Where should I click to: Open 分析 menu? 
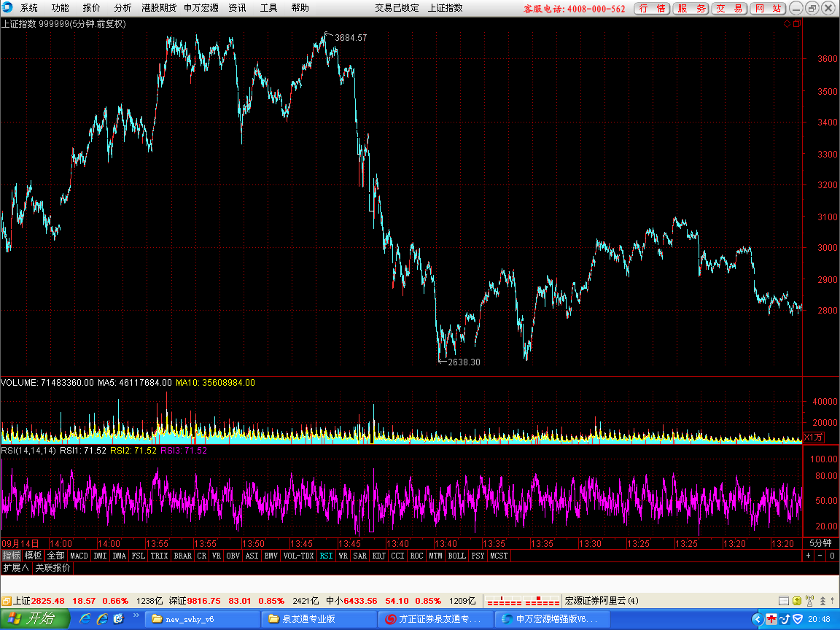coord(122,8)
